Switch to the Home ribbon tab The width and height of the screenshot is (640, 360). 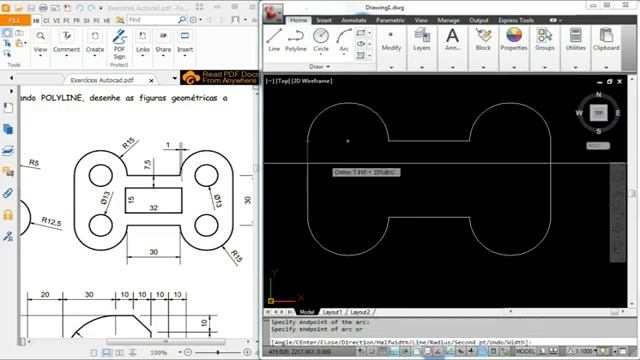(x=298, y=20)
